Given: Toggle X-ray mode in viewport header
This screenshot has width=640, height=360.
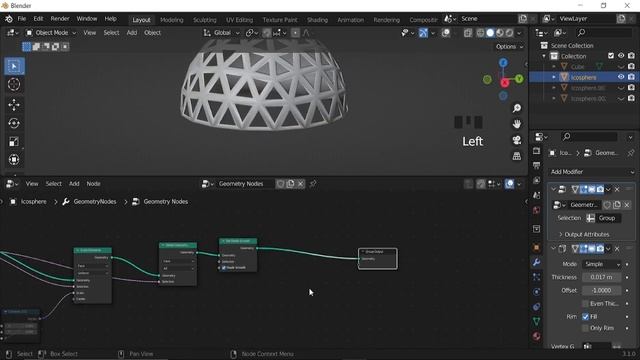Looking at the screenshot, I should 468,33.
